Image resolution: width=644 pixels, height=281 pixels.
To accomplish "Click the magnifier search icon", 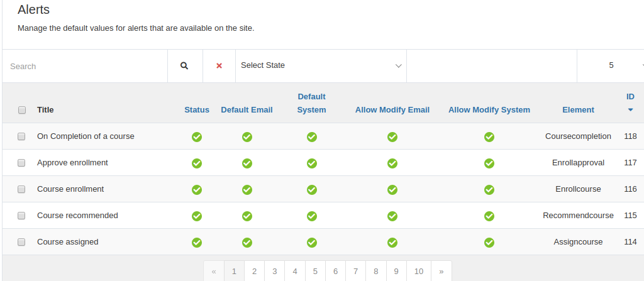I will tap(184, 66).
